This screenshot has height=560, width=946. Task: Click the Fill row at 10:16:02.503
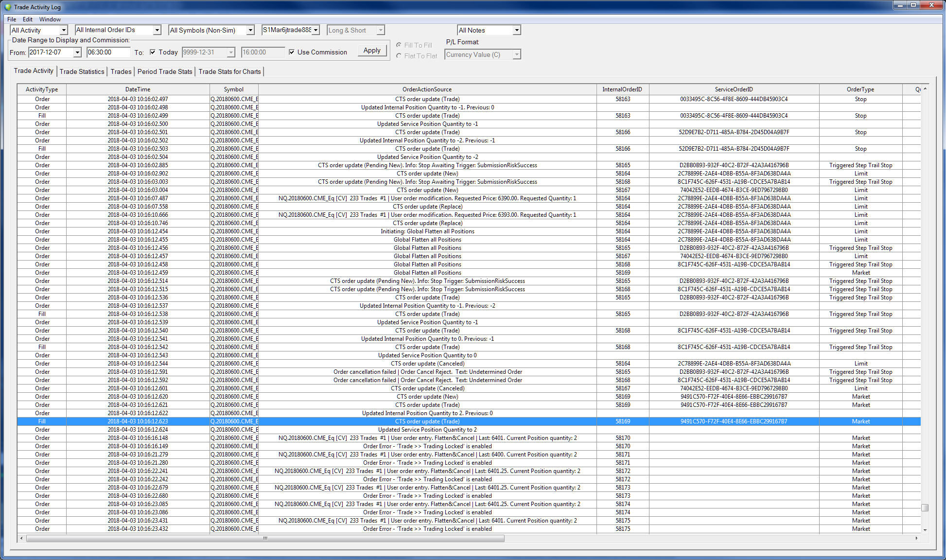pyautogui.click(x=469, y=149)
